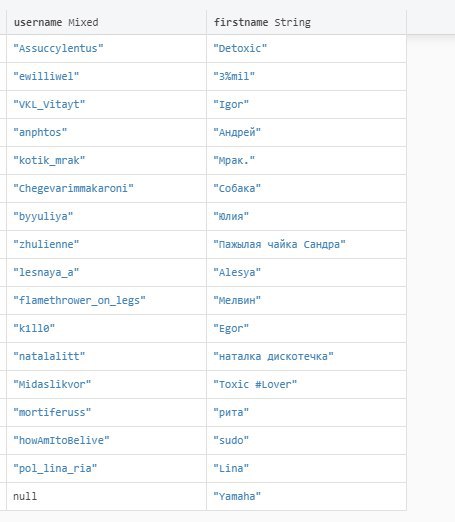Select the "ewilliwel" username cell
Screen dimensions: 455x522
[106, 76]
